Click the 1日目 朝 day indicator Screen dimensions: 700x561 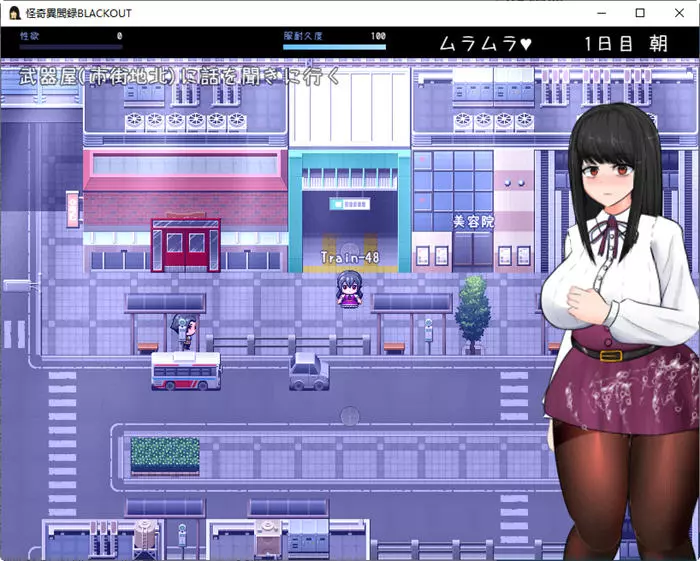[626, 44]
